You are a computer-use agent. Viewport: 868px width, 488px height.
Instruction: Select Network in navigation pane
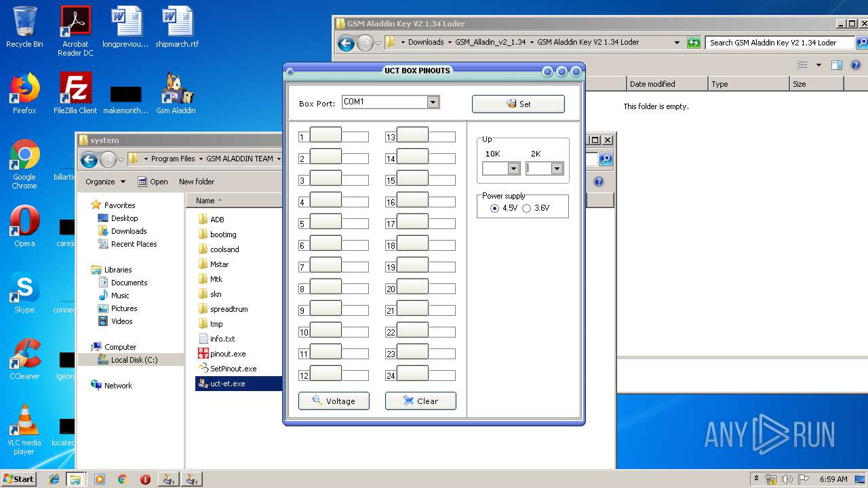click(118, 386)
